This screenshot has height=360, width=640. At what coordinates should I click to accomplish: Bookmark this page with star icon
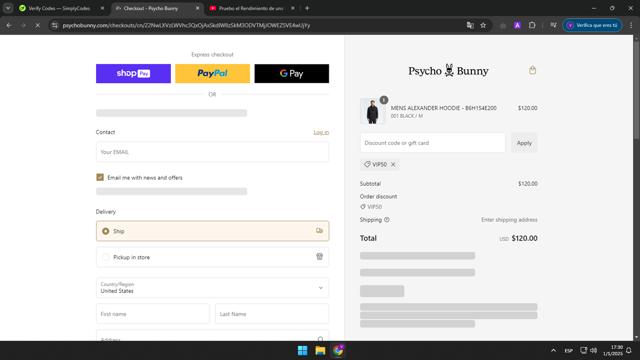[483, 25]
